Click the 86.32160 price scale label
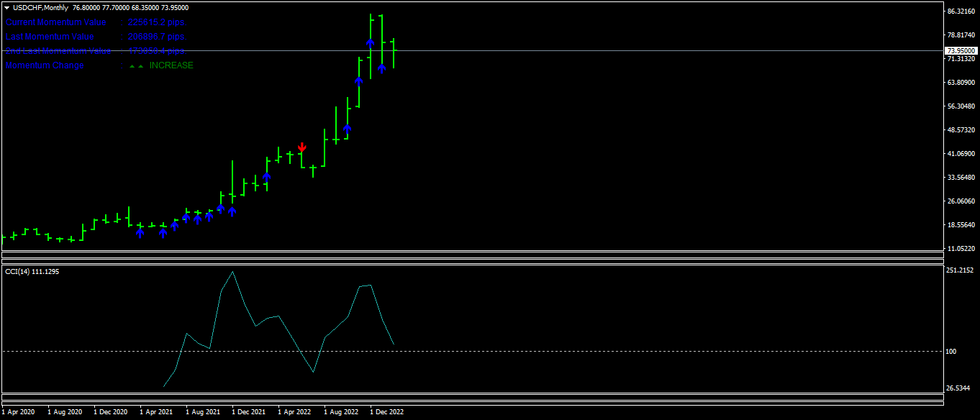The width and height of the screenshot is (980, 420). 961,12
